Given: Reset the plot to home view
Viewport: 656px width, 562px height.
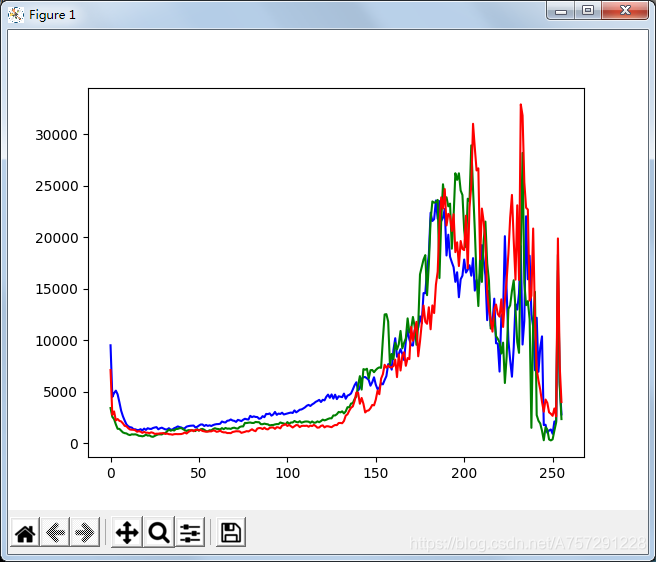Looking at the screenshot, I should pos(25,533).
